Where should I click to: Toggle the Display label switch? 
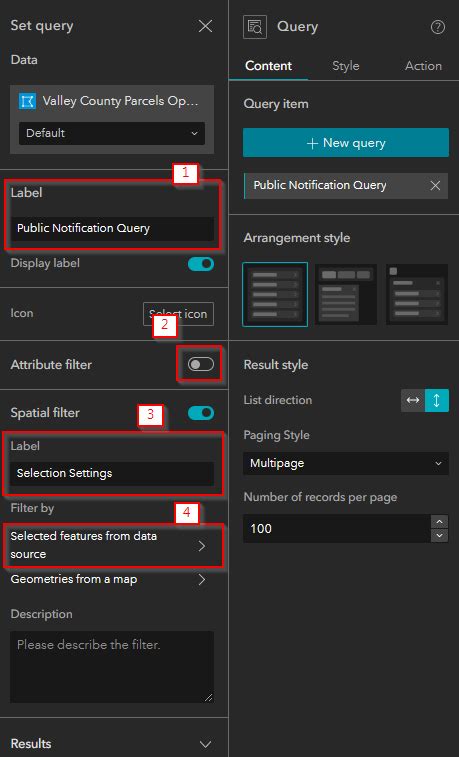pos(201,264)
